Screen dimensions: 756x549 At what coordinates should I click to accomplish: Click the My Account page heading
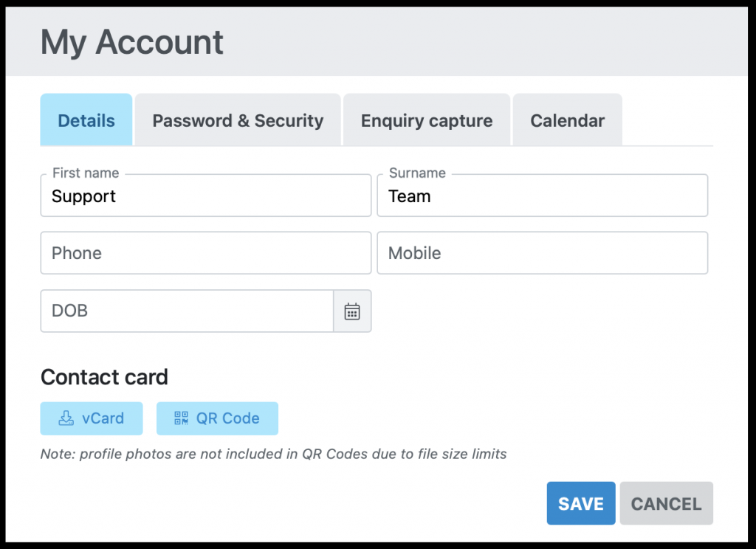[x=132, y=42]
